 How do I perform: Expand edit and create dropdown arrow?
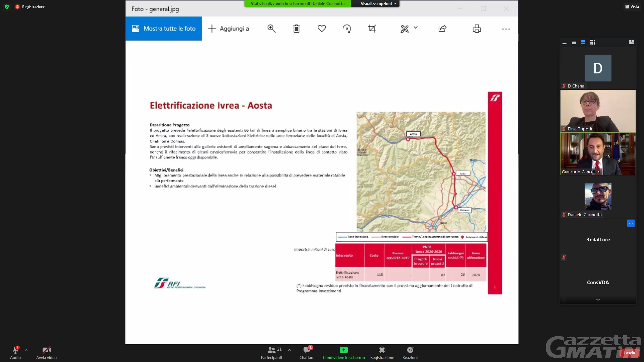tap(416, 28)
